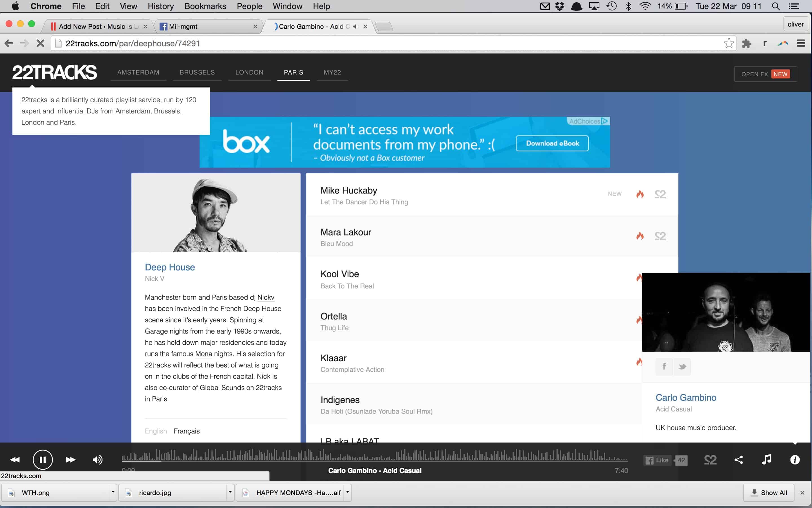
Task: Play Mike Huckaby track
Action: click(492, 195)
